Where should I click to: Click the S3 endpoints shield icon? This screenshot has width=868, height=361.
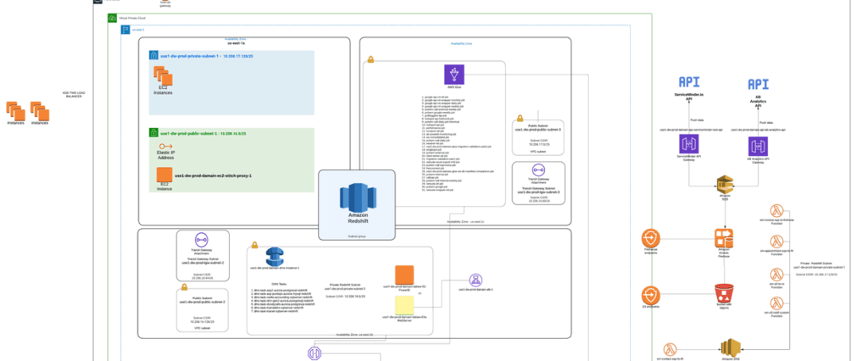point(651,295)
